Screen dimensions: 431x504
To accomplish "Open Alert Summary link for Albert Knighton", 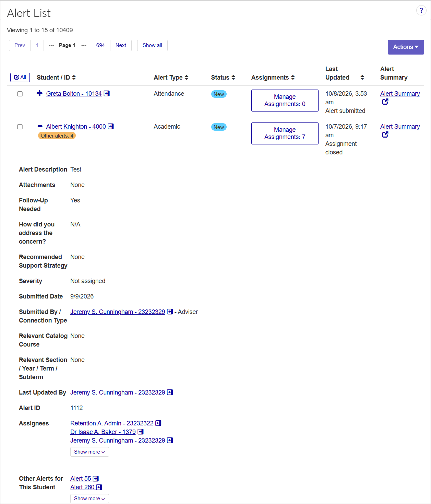I will tap(400, 127).
